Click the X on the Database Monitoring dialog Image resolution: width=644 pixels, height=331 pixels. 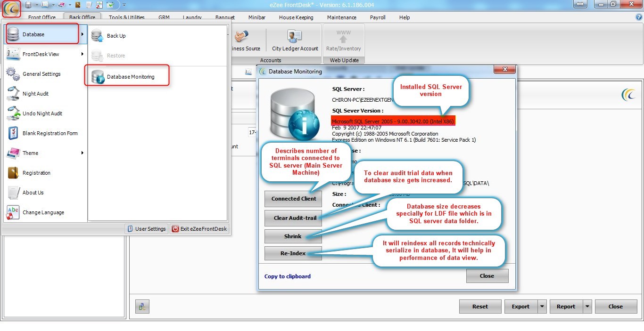[x=505, y=70]
